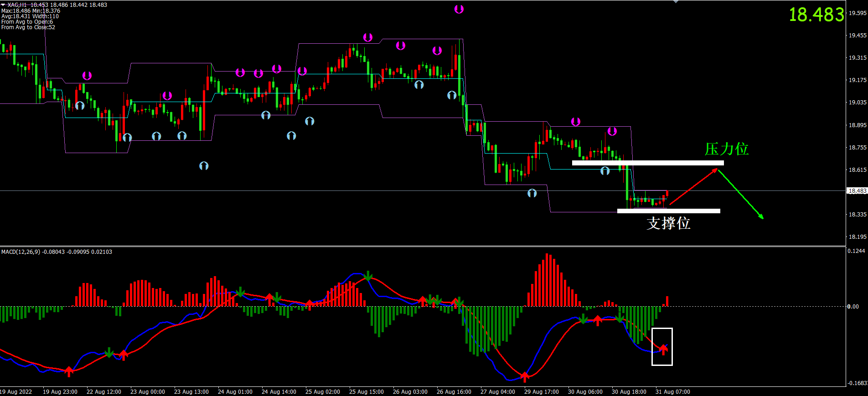Select the white rectangle in the MACD panel
868x396 pixels.
662,329
